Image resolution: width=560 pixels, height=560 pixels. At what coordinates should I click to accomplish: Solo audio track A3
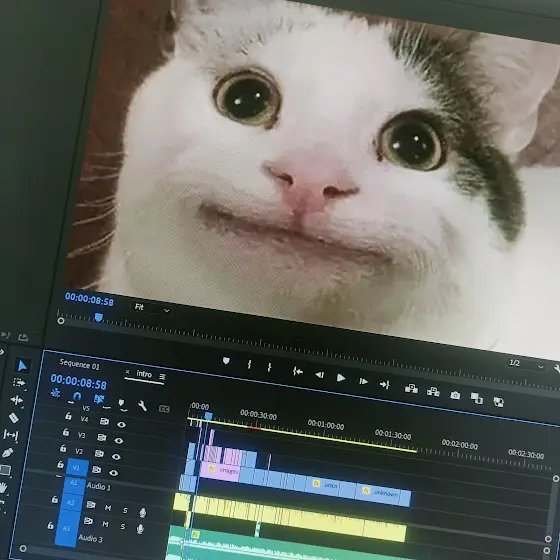click(x=122, y=526)
